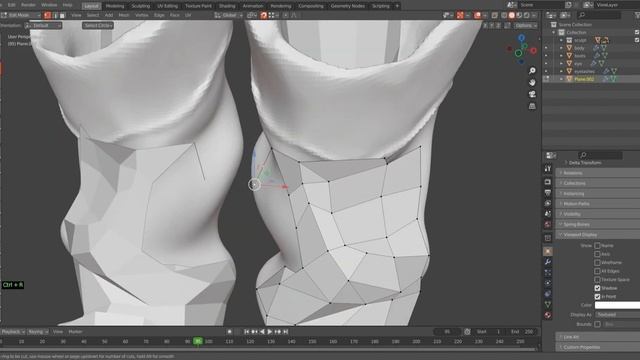The image size is (640, 360).
Task: Enable the Axis checkbox
Action: [597, 254]
